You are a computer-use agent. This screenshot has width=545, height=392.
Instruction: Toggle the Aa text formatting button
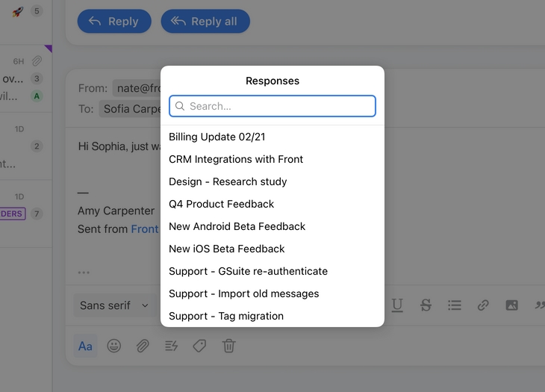click(x=85, y=346)
